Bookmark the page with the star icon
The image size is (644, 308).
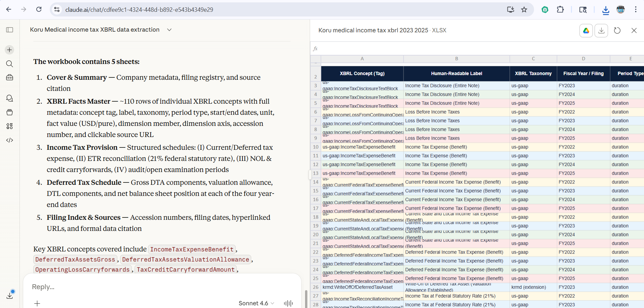pyautogui.click(x=524, y=9)
